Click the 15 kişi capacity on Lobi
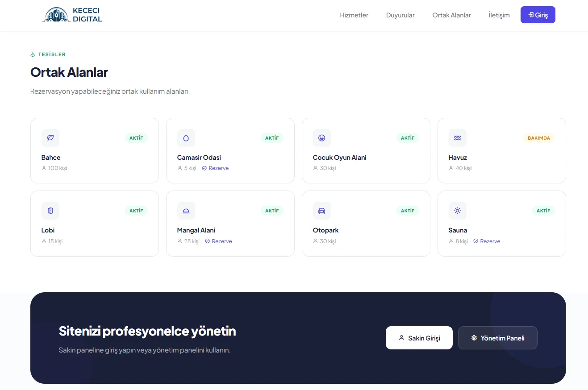Viewport: 588px width, 390px height. pos(52,241)
